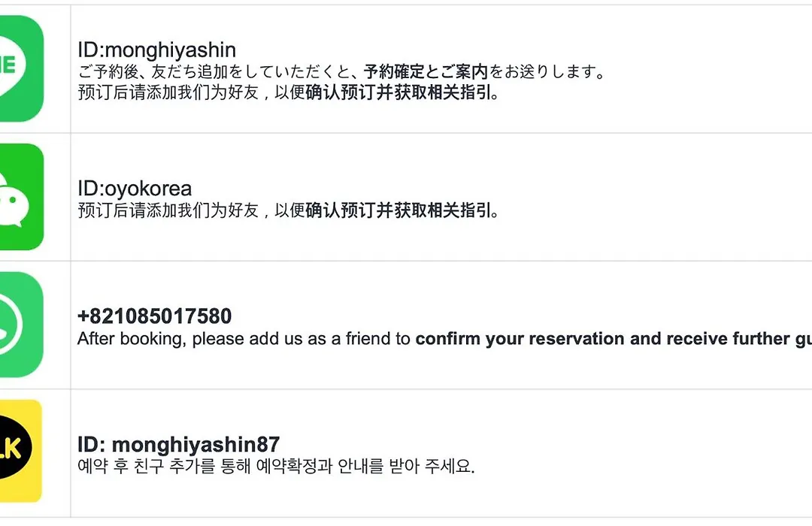Click the Japanese instruction line under LINE ID
The width and height of the screenshot is (812, 526).
(342, 71)
